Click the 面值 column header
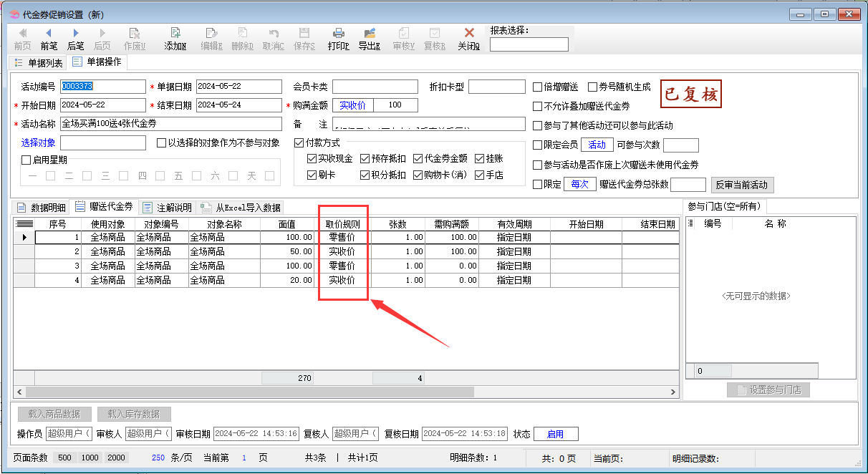This screenshot has width=868, height=474. pos(287,224)
